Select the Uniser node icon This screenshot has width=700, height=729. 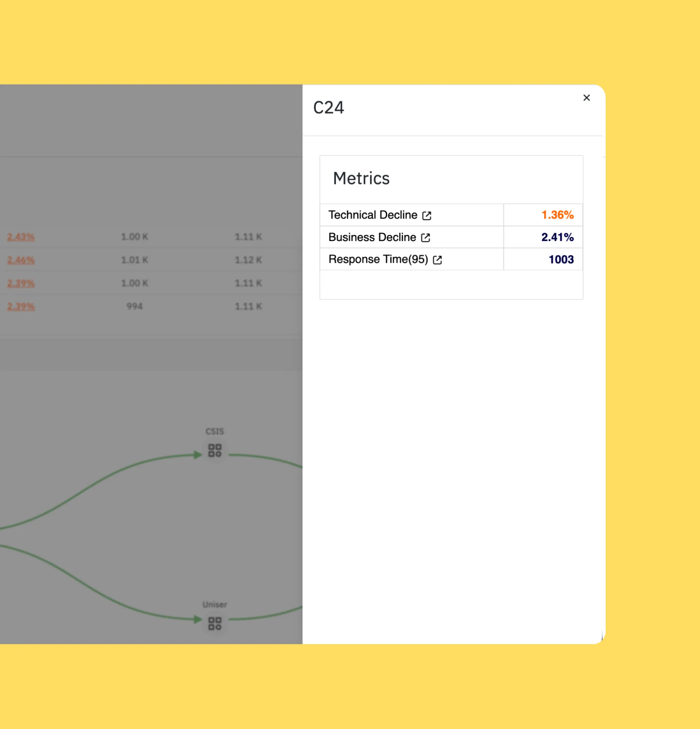(x=214, y=623)
